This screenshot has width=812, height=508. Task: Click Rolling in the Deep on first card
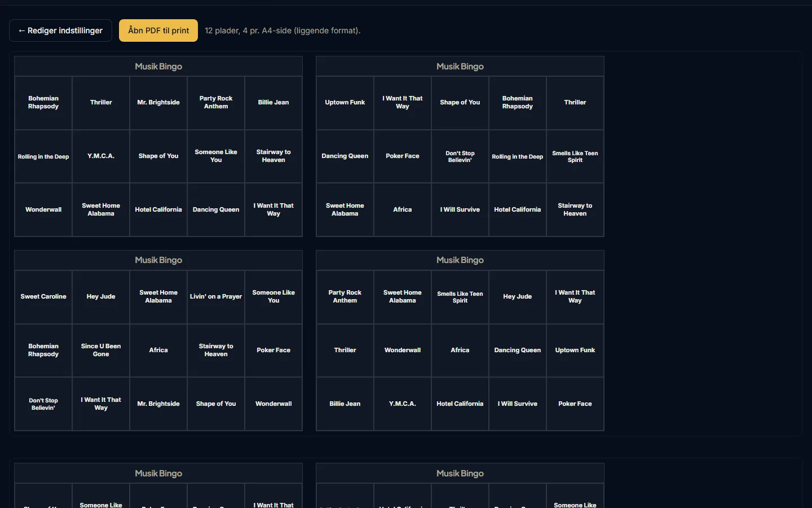[43, 156]
